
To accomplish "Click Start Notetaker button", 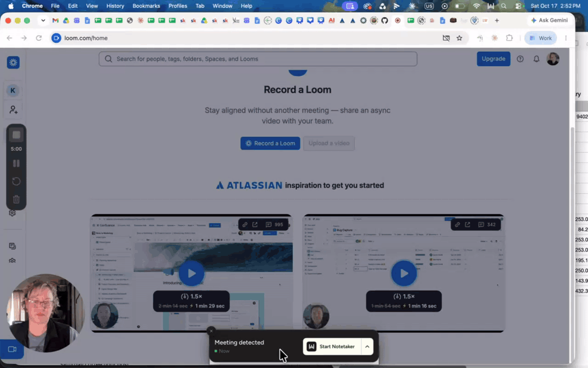I will pyautogui.click(x=331, y=347).
